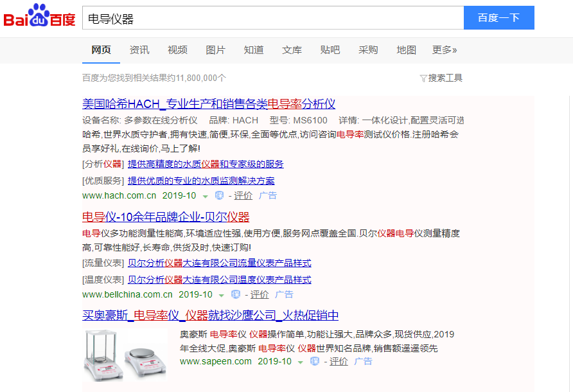Switch to the 图片 tab
The image size is (573, 392).
215,49
